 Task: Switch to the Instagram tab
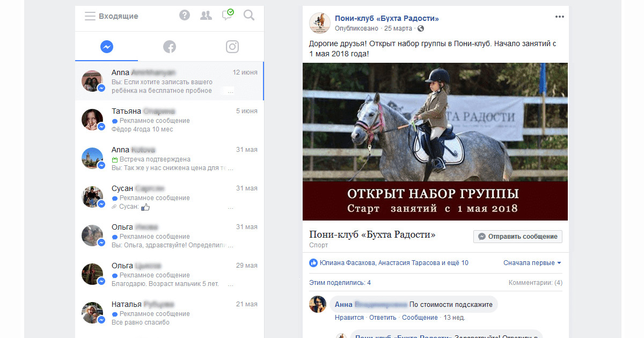232,47
